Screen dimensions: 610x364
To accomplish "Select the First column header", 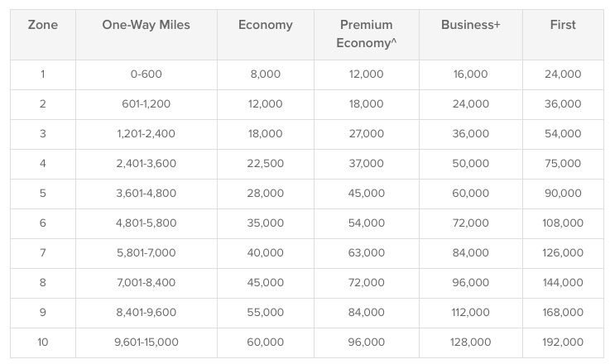I will (563, 25).
